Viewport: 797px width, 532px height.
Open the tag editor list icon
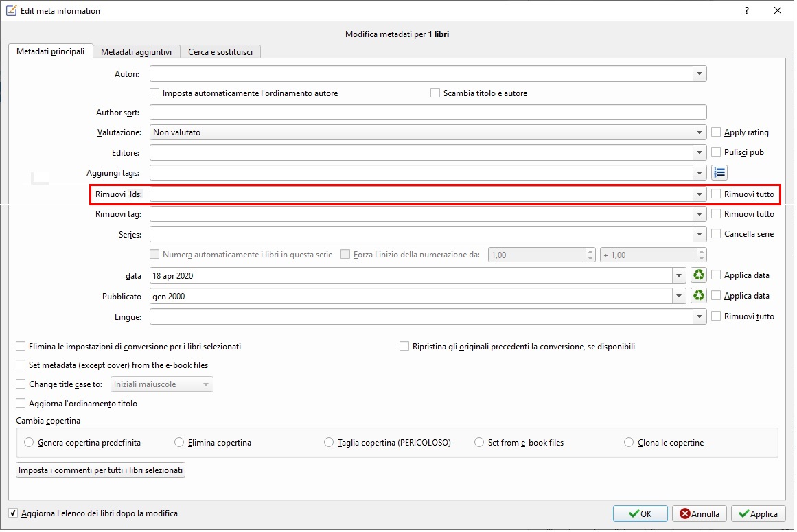719,173
